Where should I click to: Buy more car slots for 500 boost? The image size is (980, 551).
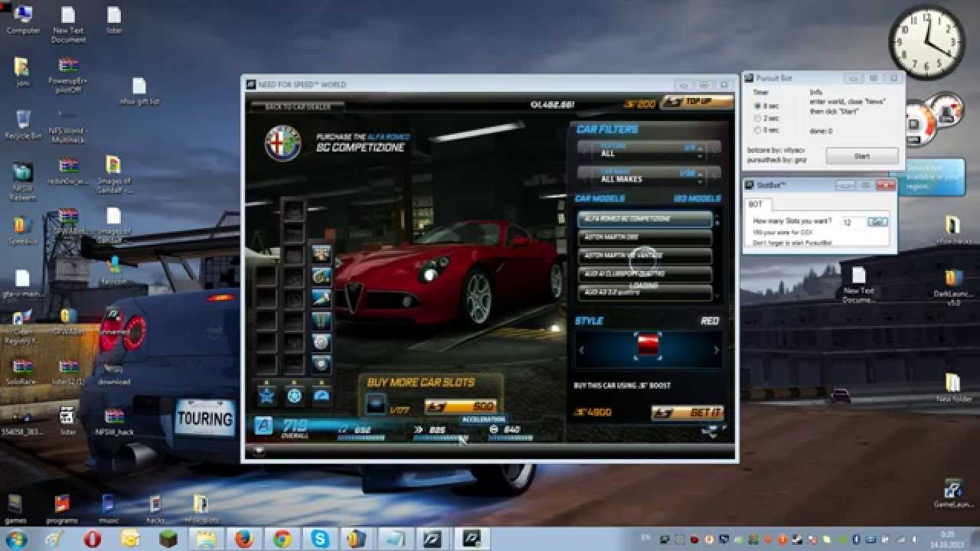(461, 406)
